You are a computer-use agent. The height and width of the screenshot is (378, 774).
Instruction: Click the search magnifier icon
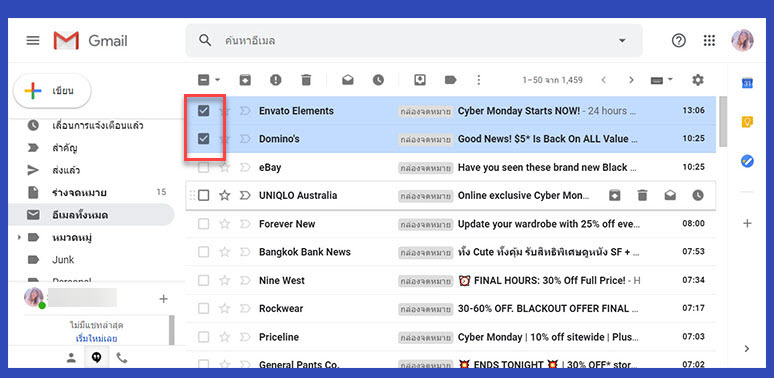(205, 40)
